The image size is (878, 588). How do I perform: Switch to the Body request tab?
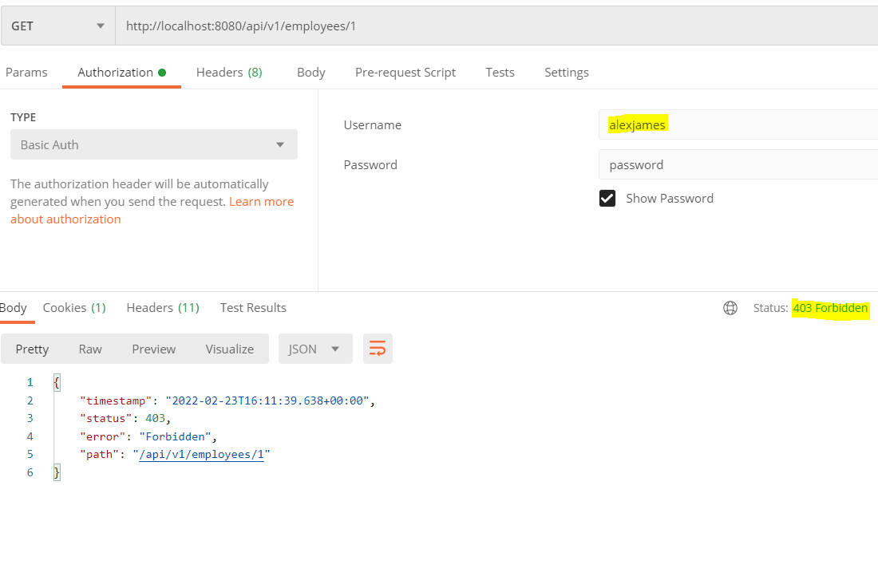pos(310,72)
